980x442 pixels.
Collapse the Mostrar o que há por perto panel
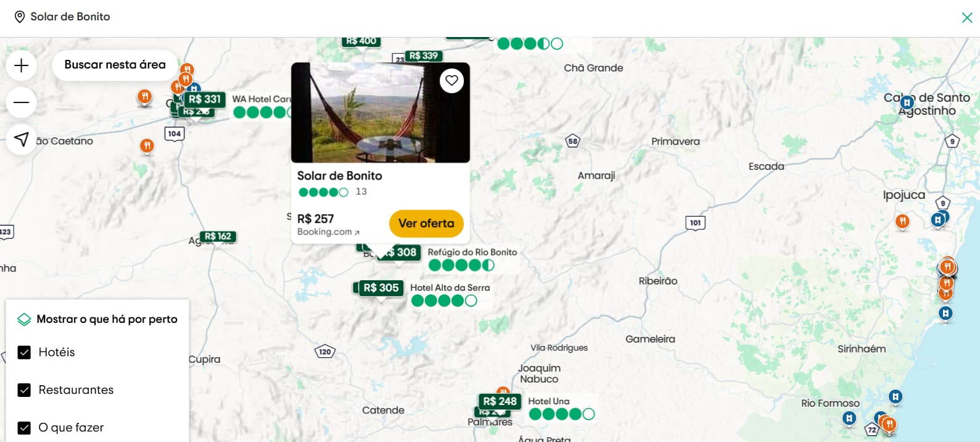tap(97, 319)
